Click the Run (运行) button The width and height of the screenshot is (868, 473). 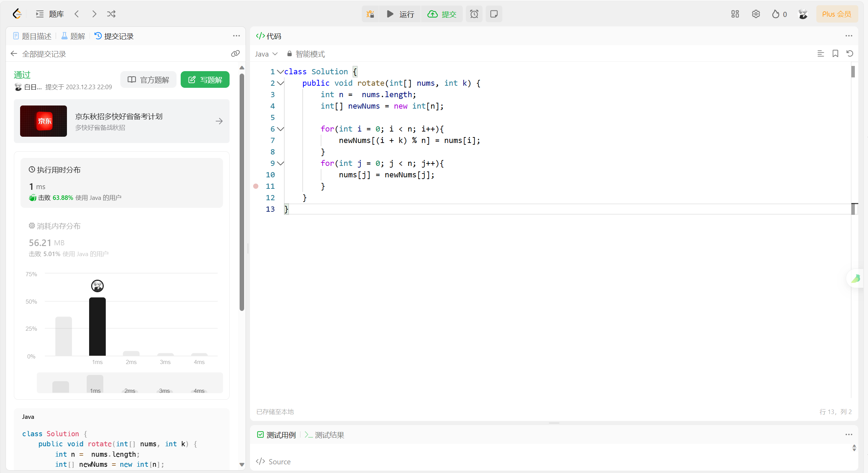click(x=402, y=14)
